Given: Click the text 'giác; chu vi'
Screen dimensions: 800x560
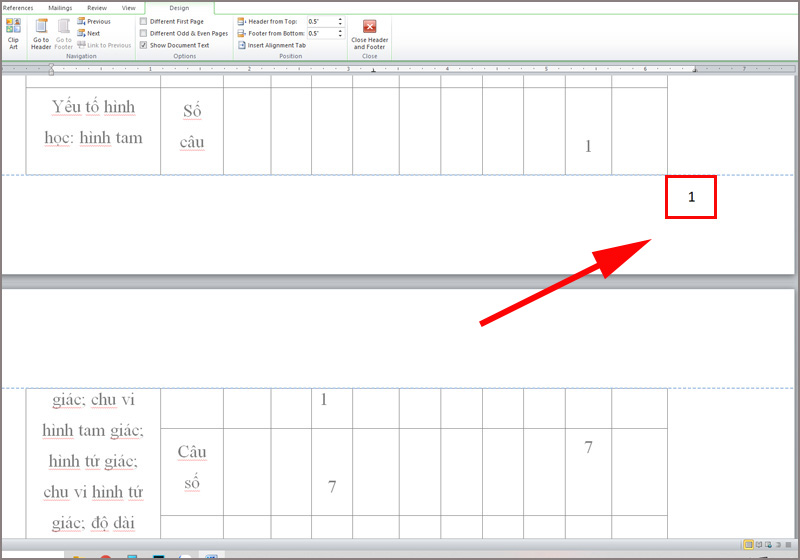Looking at the screenshot, I should [x=93, y=400].
